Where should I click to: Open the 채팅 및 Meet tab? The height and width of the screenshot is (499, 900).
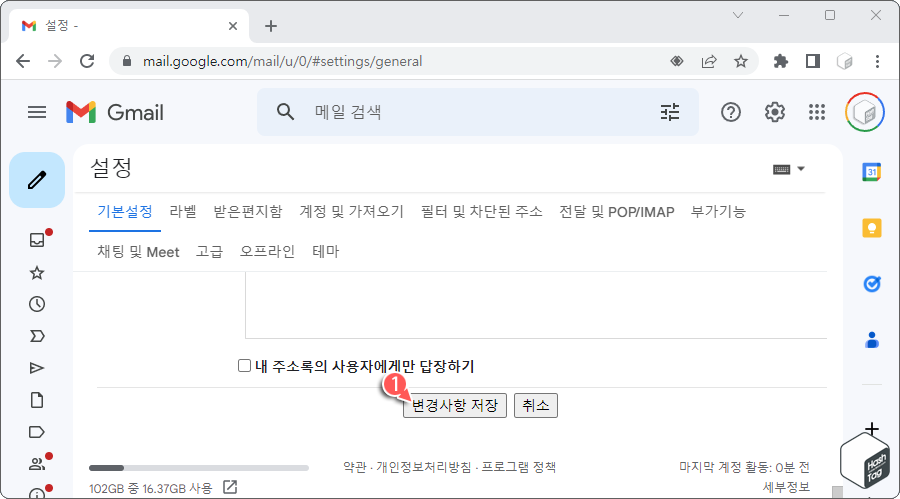pos(138,252)
